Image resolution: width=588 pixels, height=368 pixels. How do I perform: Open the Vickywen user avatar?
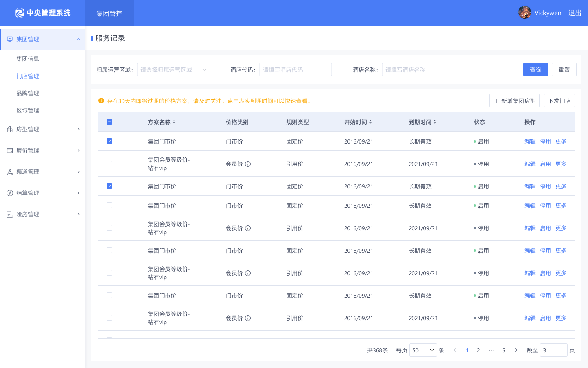pos(525,12)
